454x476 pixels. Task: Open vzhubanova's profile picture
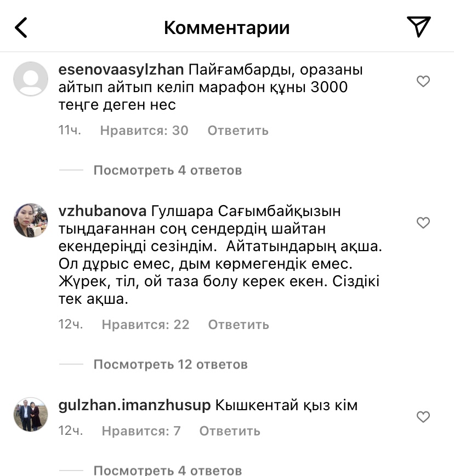coord(31,220)
